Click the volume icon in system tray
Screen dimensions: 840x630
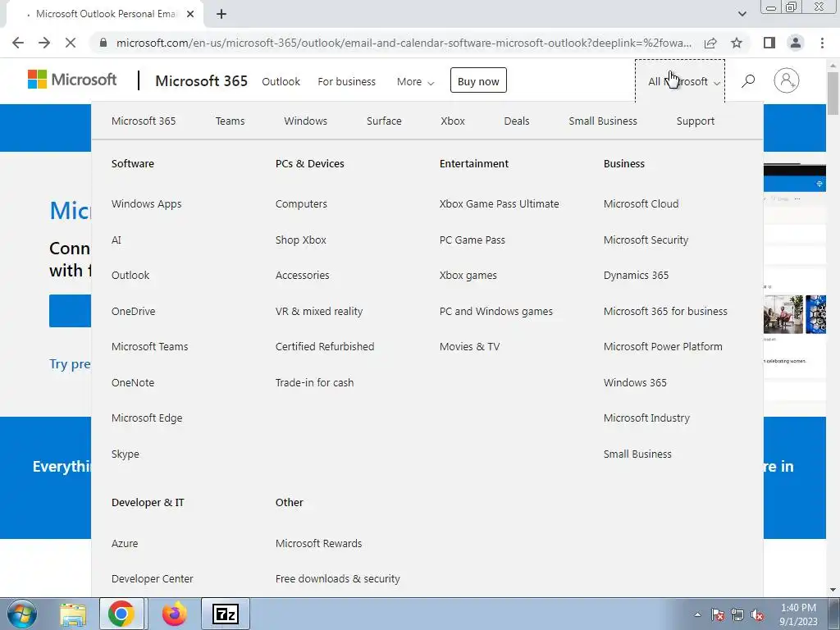(x=757, y=615)
